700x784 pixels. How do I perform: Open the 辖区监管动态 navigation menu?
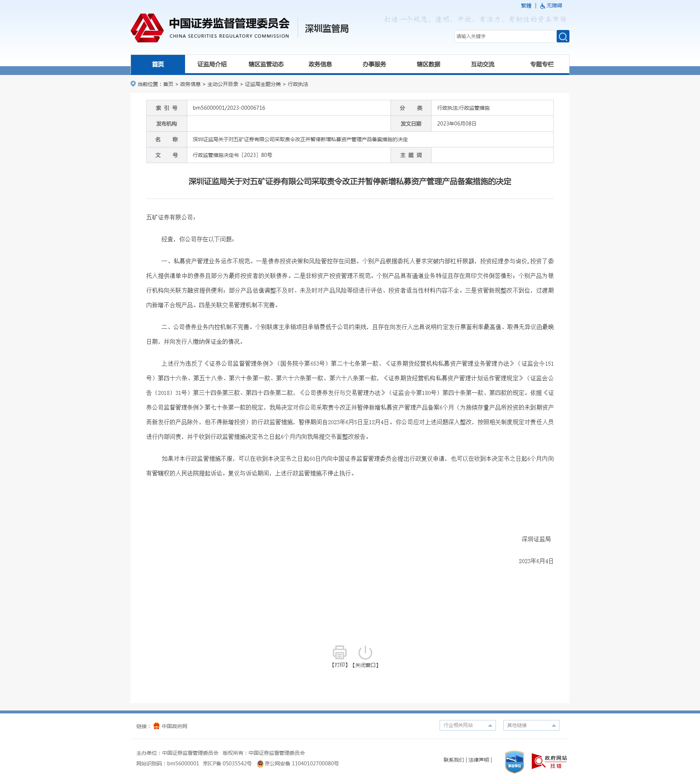266,64
